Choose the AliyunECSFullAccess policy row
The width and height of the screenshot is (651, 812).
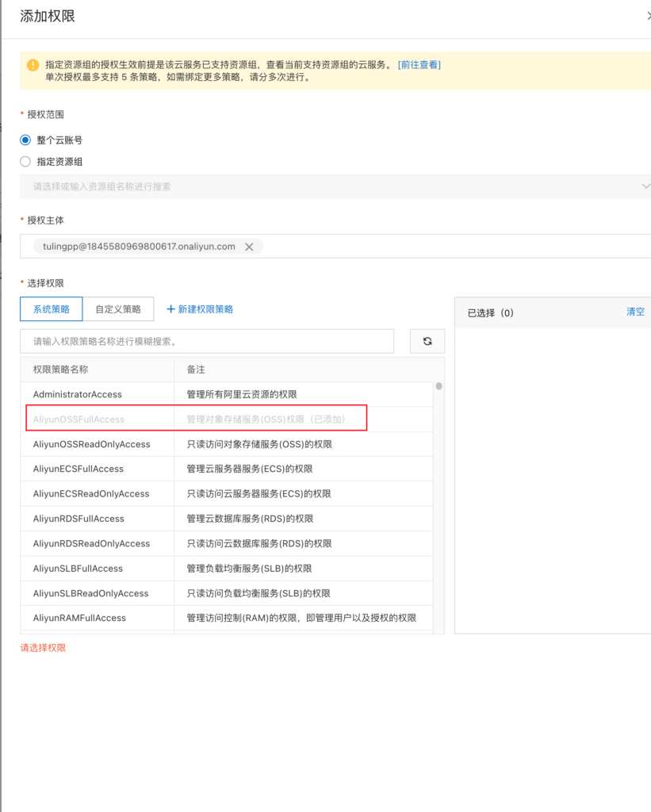point(79,469)
